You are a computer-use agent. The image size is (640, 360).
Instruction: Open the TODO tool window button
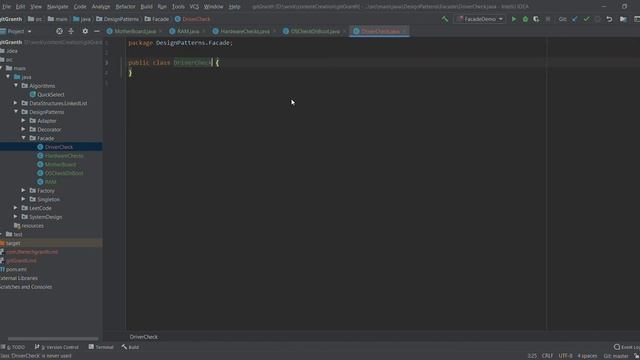13,347
